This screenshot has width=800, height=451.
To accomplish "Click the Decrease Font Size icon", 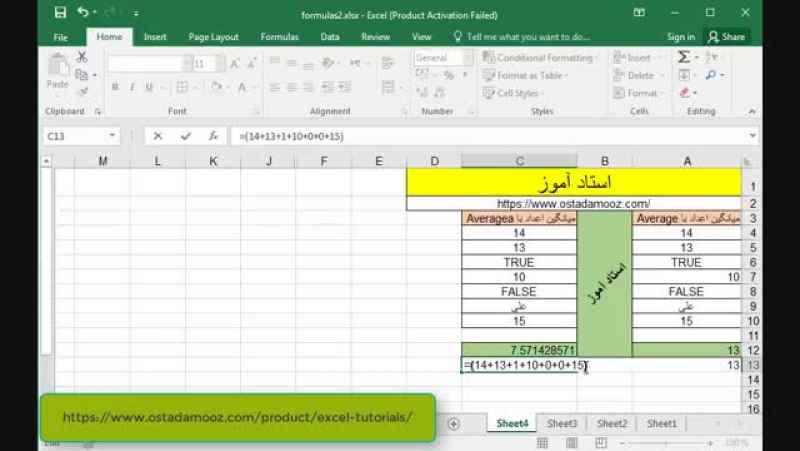I will [x=252, y=64].
